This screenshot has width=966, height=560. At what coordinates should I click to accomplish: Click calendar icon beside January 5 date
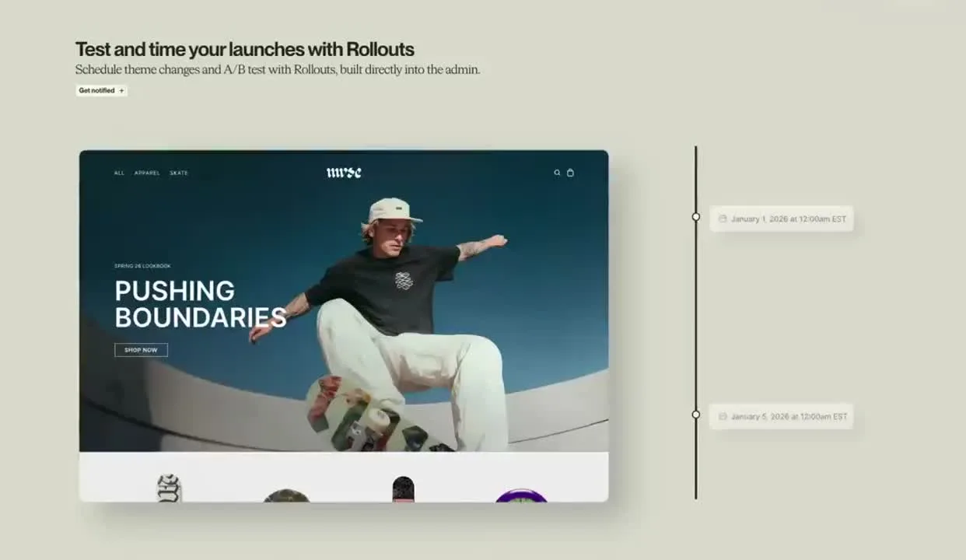click(723, 417)
